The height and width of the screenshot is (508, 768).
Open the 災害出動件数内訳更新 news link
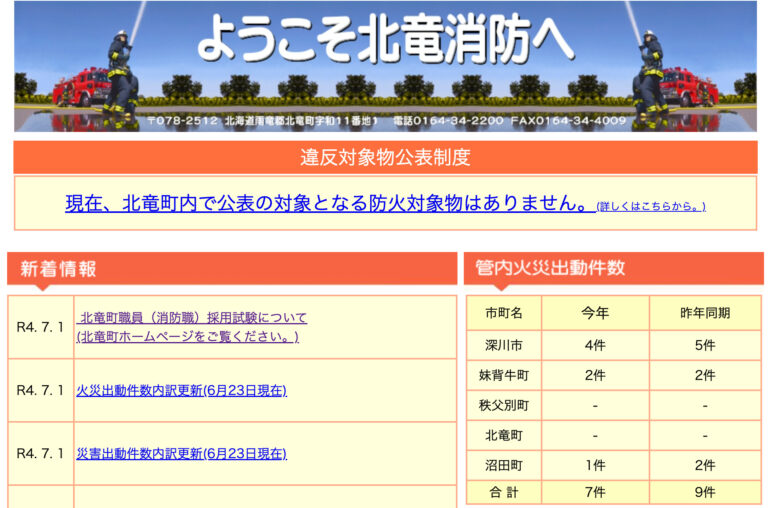click(x=181, y=453)
